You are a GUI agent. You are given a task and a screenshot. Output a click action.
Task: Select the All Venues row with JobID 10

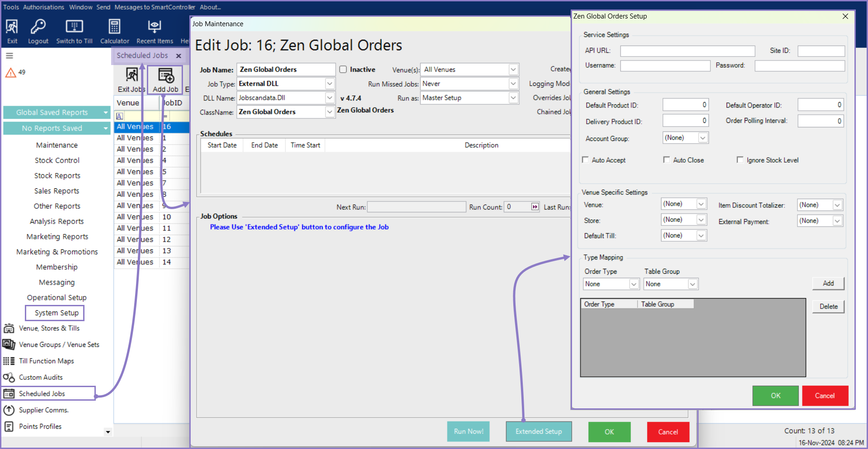(x=151, y=217)
